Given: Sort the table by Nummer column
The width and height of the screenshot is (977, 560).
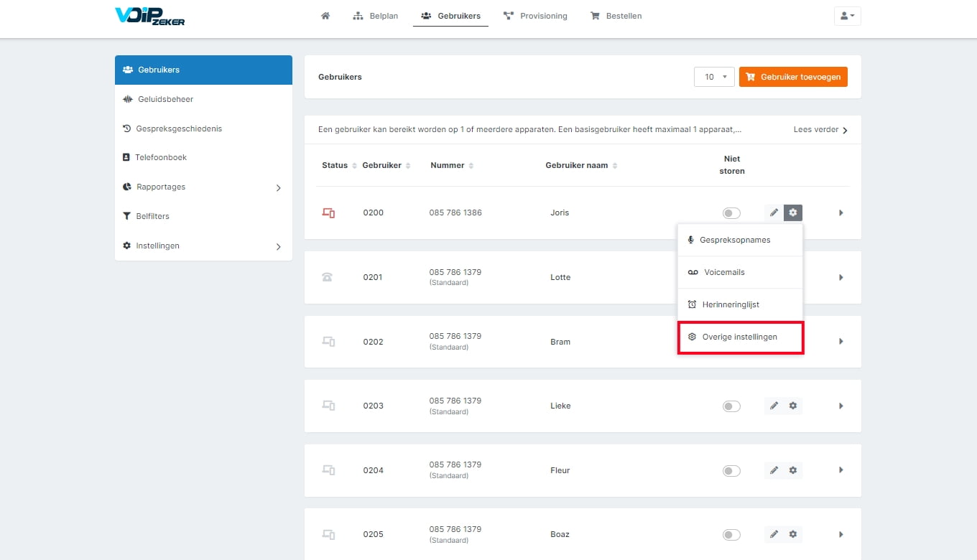Looking at the screenshot, I should point(452,165).
